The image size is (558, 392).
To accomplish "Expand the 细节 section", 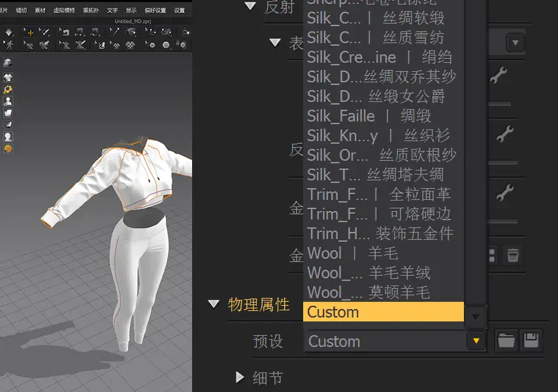I will [240, 377].
